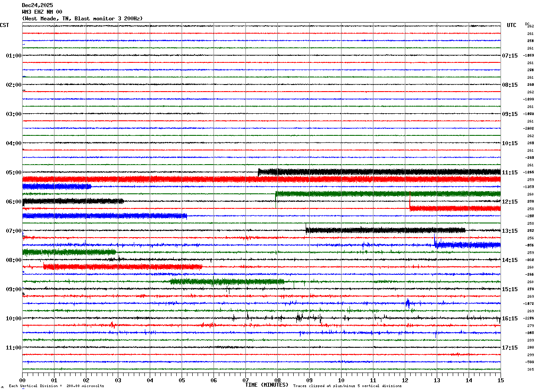Click the 12:15 UTC time label
The image size is (536, 392).
510,202
